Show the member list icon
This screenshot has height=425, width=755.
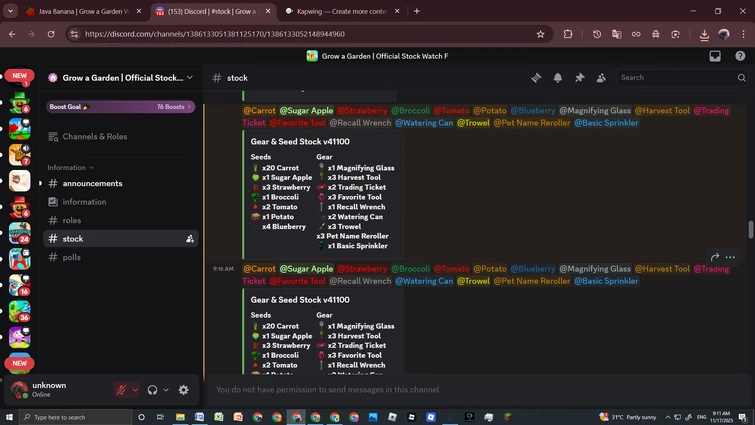601,77
